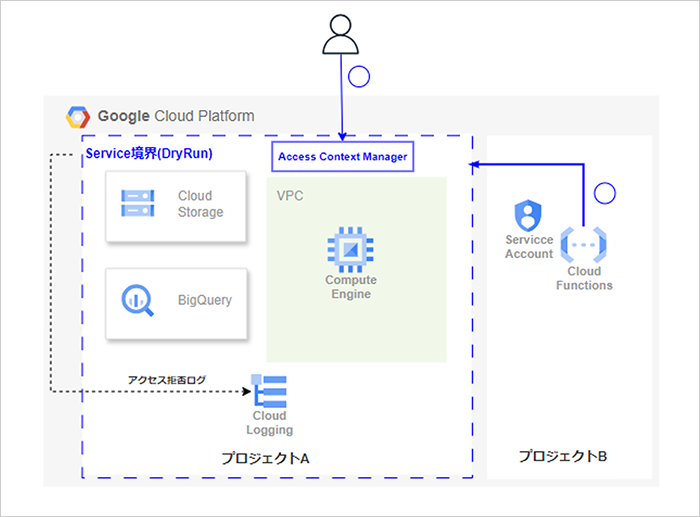The height and width of the screenshot is (517, 700).
Task: Select the Cloud Storage icon
Action: [138, 203]
